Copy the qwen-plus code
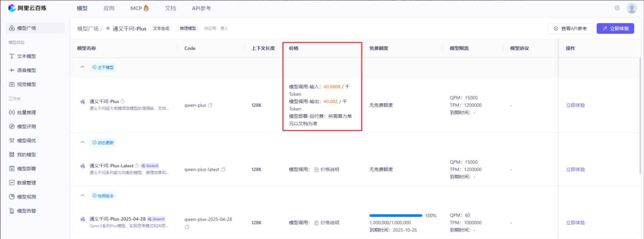 210,105
